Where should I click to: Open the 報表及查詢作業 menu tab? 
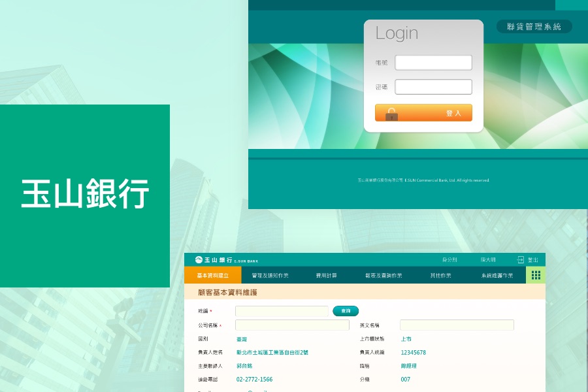coord(384,275)
